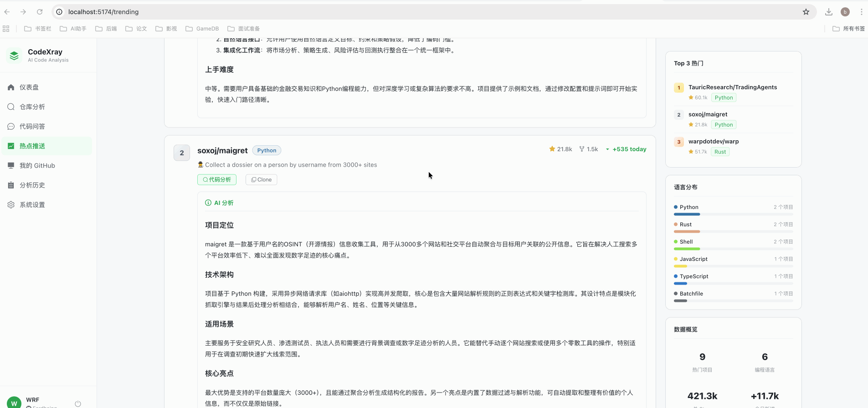Open the 仪表盘 dashboard menu item
Viewport: 868px width, 408px height.
[x=47, y=87]
